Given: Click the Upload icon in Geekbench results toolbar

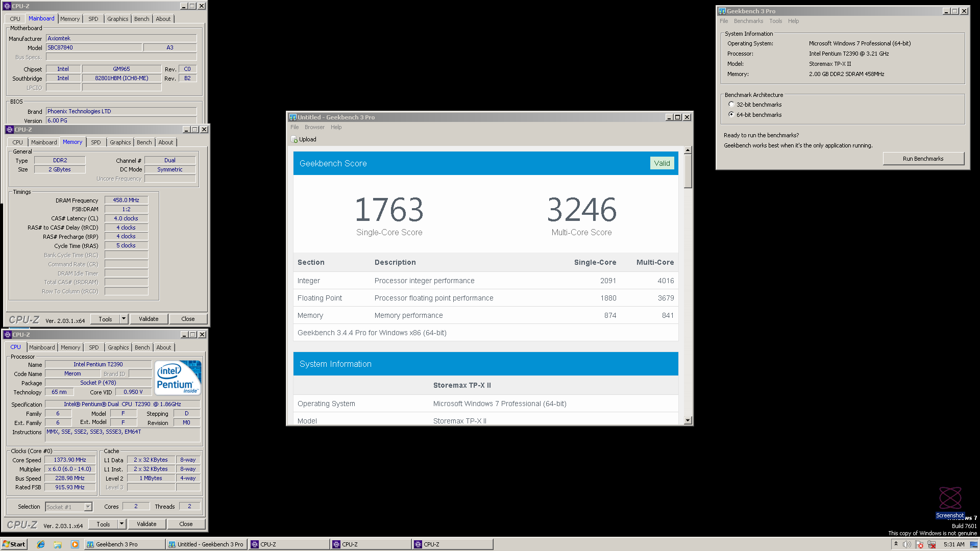Looking at the screenshot, I should pyautogui.click(x=294, y=139).
